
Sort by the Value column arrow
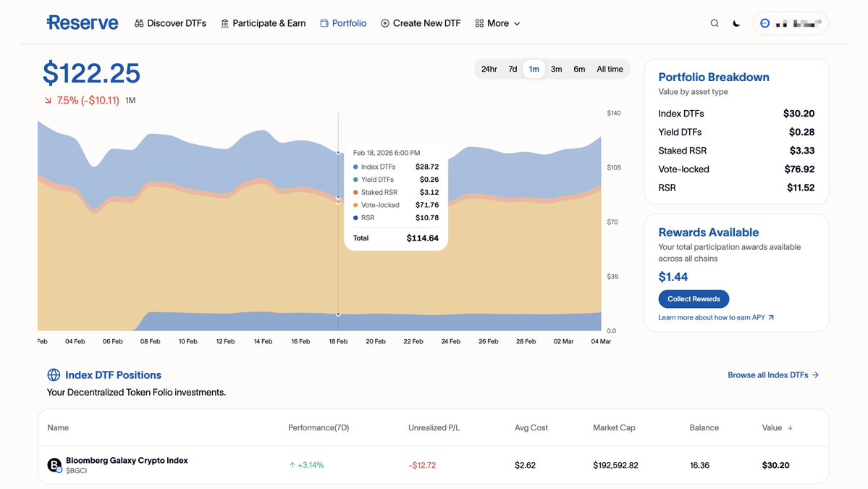790,427
